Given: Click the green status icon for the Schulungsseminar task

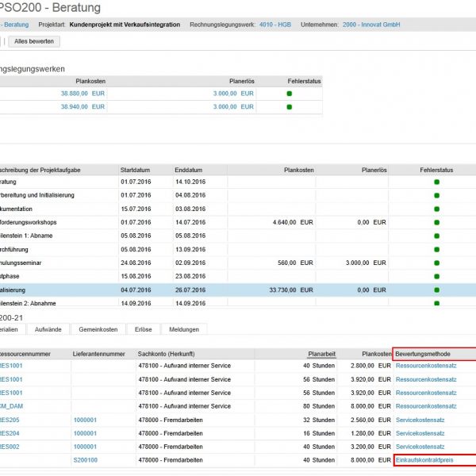Looking at the screenshot, I should 436,262.
